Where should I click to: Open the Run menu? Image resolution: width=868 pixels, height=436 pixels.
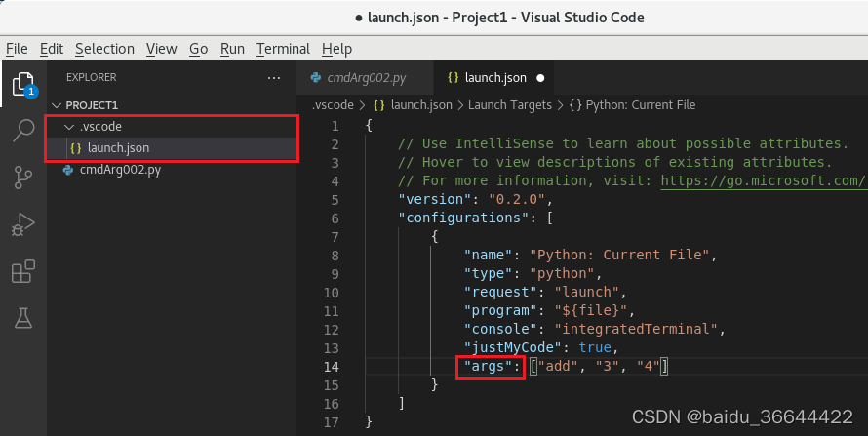pyautogui.click(x=232, y=49)
